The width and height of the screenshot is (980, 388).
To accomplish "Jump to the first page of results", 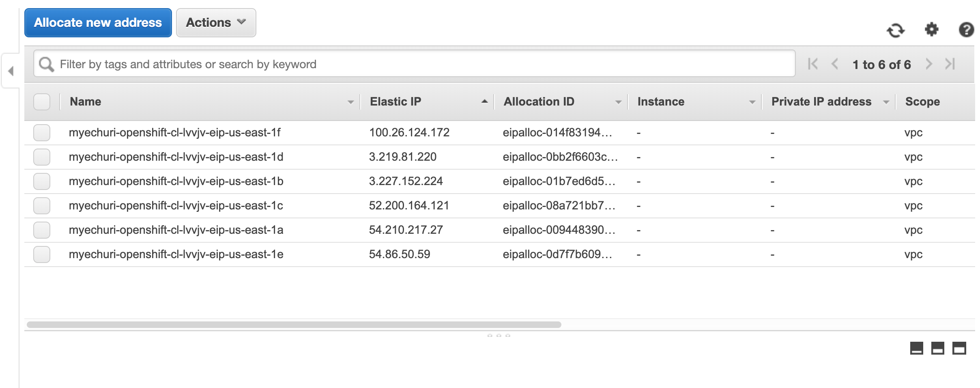I will coord(813,64).
